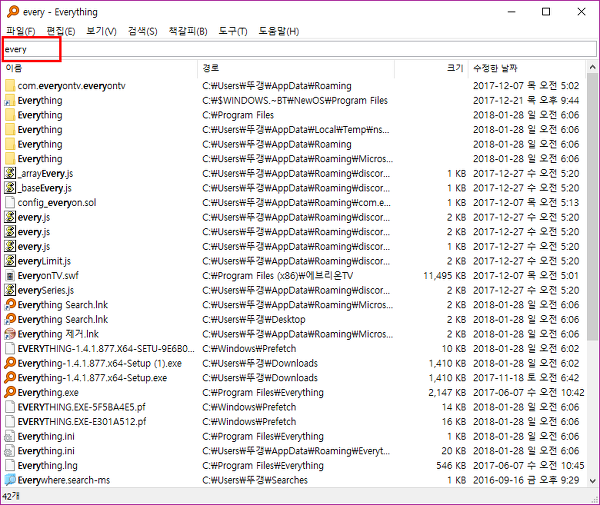The height and width of the screenshot is (505, 600).
Task: Select the EveryonTV.swf file icon
Action: coord(10,275)
